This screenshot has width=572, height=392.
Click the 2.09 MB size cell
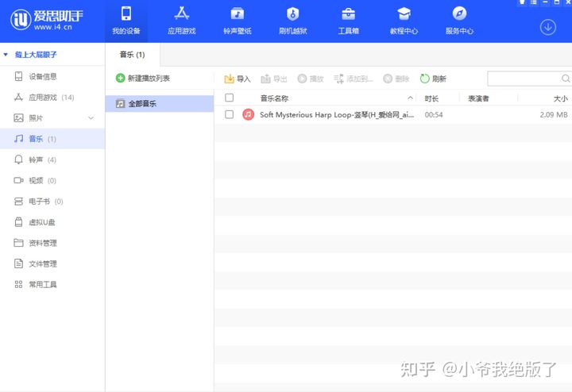pyautogui.click(x=554, y=115)
